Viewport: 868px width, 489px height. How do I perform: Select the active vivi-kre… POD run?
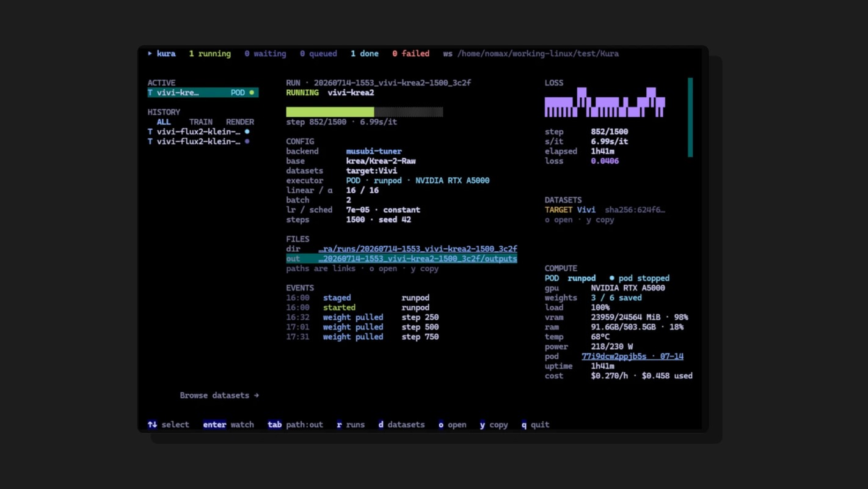(203, 93)
